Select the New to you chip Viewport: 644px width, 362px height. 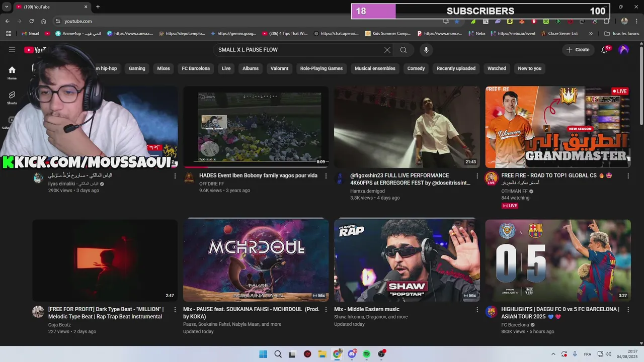[x=530, y=68]
